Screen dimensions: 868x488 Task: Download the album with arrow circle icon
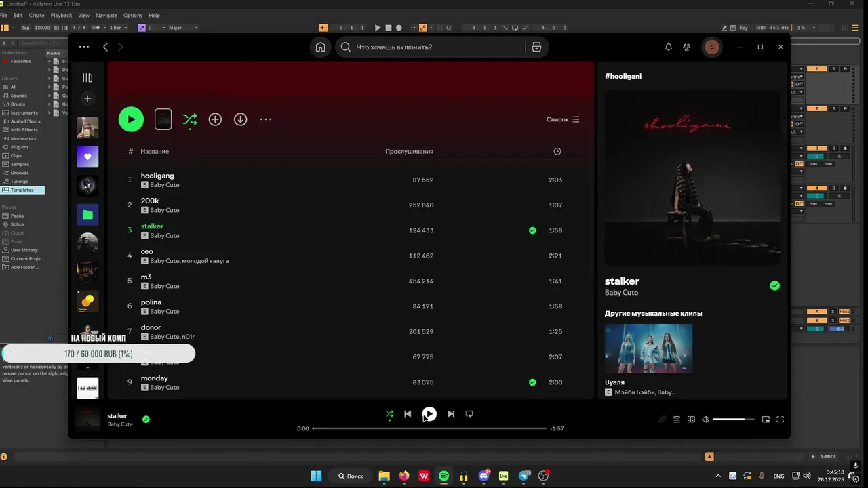pos(240,119)
